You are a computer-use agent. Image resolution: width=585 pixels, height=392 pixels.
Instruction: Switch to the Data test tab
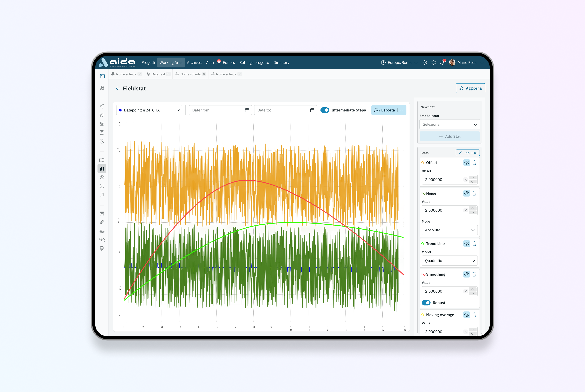(158, 74)
